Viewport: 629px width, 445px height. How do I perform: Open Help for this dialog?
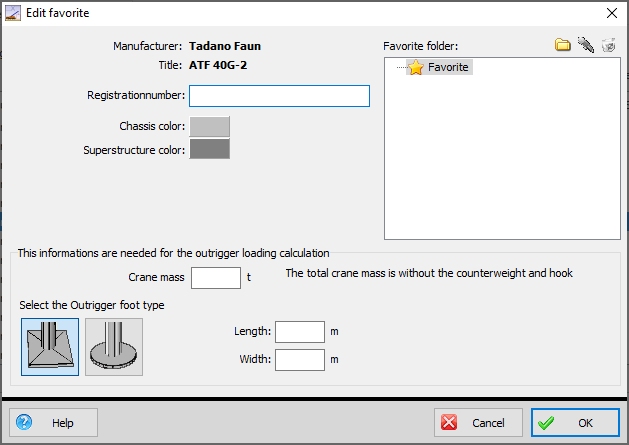click(54, 423)
